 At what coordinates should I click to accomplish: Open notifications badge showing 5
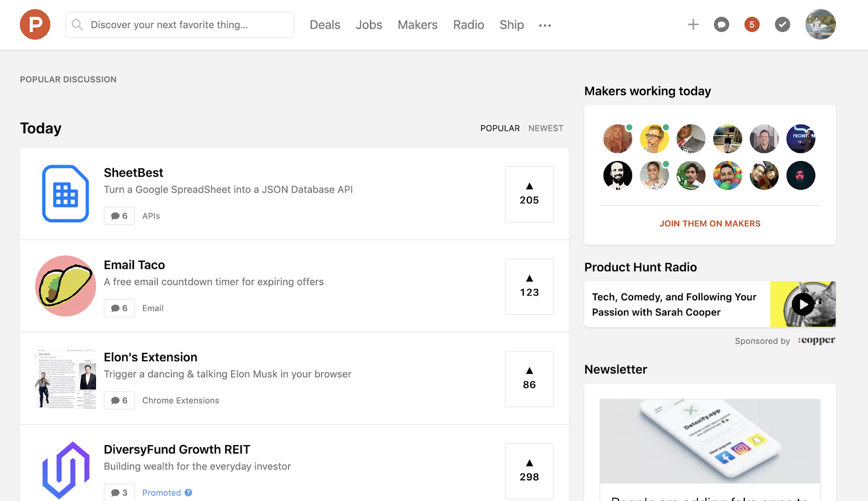(752, 24)
